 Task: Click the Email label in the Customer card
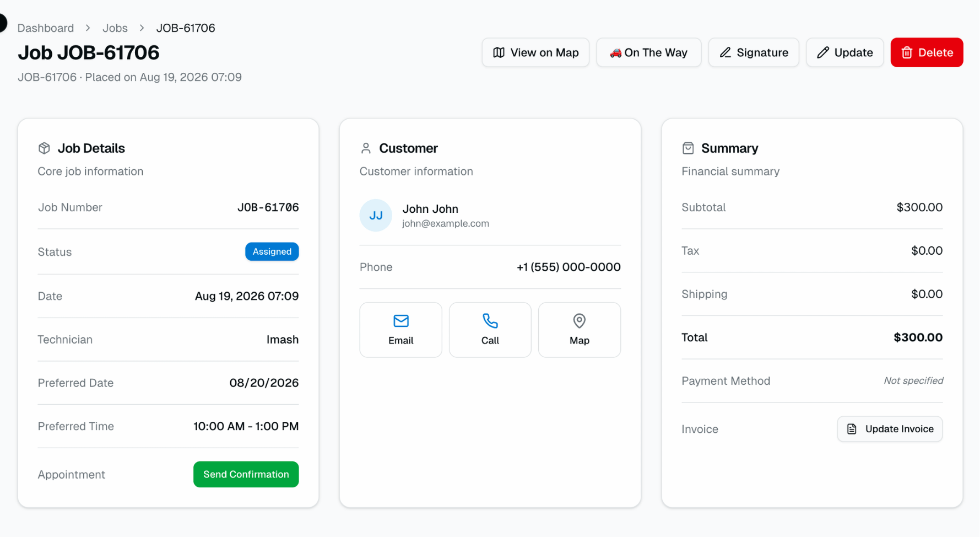[x=401, y=341]
